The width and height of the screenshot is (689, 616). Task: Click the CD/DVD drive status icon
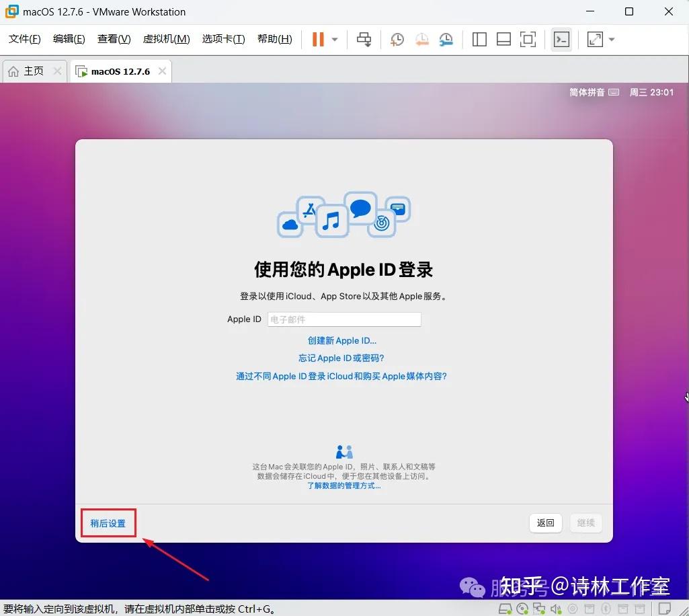coord(522,609)
